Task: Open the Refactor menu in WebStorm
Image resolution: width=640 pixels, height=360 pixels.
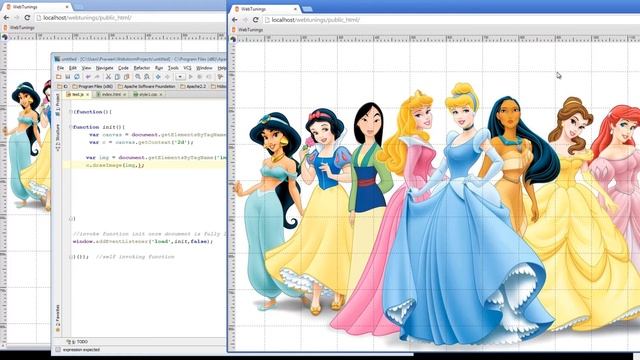Action: [142, 68]
